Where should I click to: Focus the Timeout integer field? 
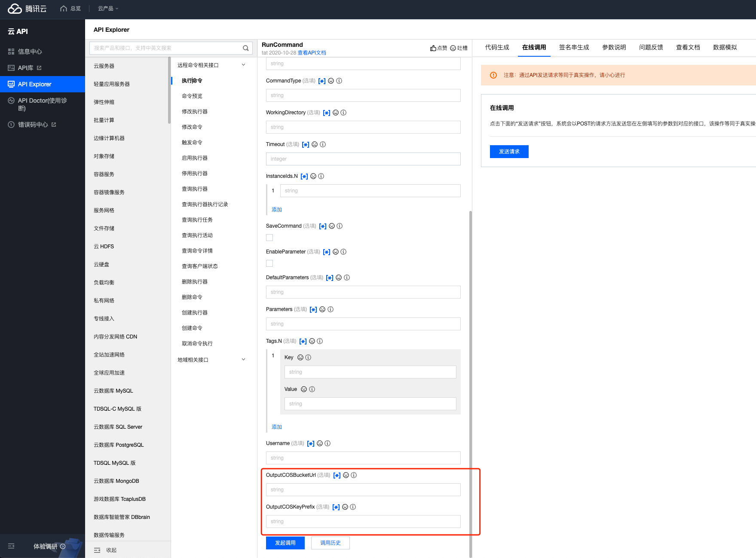(363, 159)
